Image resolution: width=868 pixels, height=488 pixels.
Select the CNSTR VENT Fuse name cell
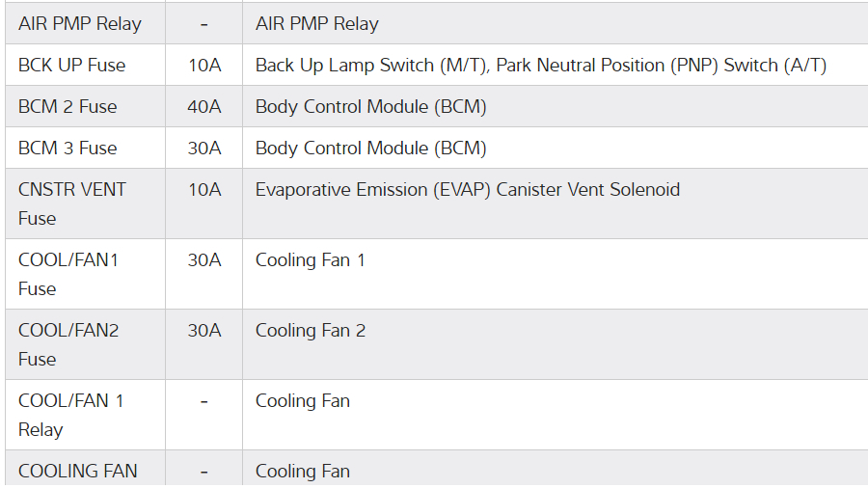(72, 203)
